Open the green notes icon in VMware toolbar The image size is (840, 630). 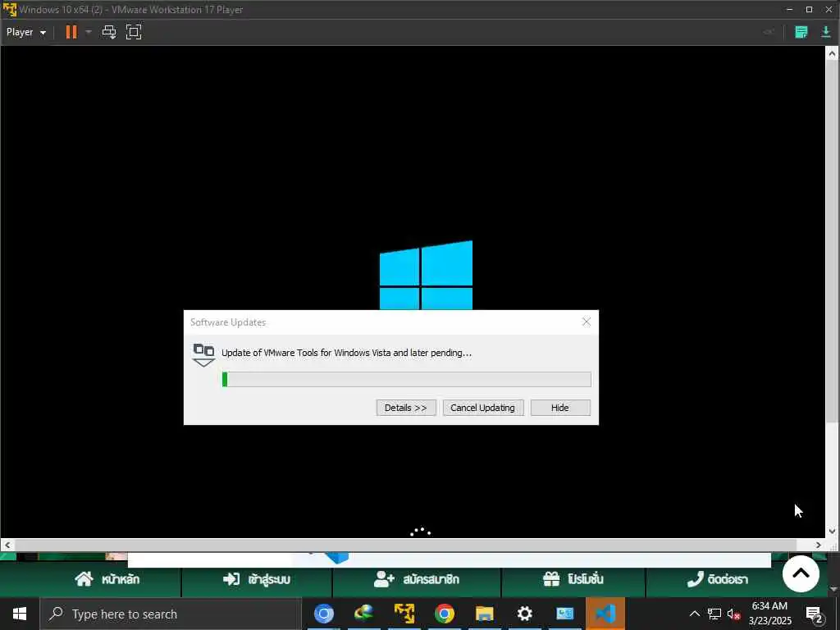click(801, 32)
